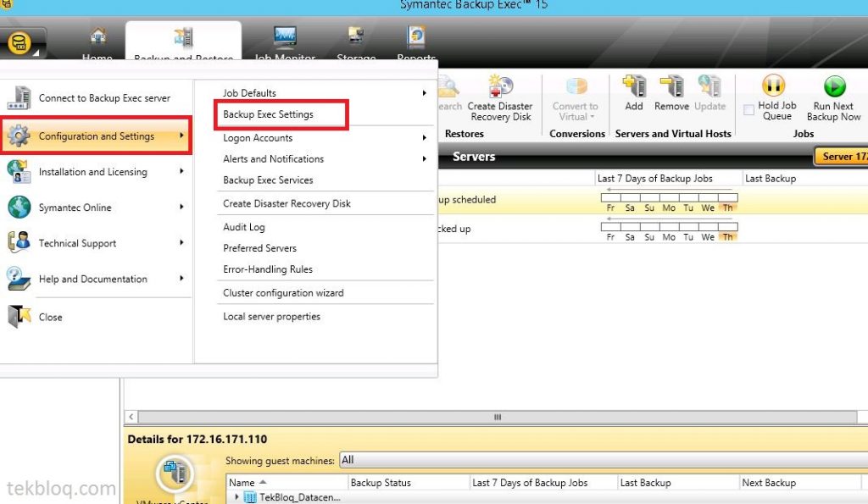Screen dimensions: 868x504
Task: Click the Installation and Licensing icon
Action: (19, 171)
